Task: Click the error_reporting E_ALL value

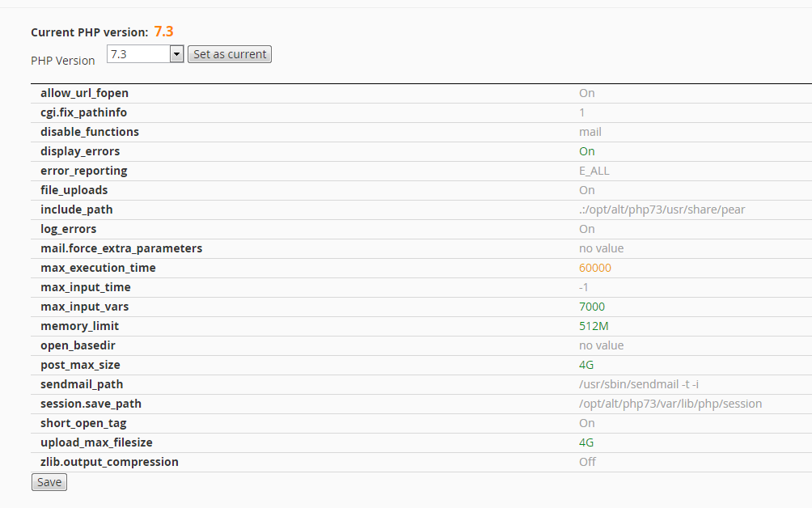Action: tap(595, 171)
